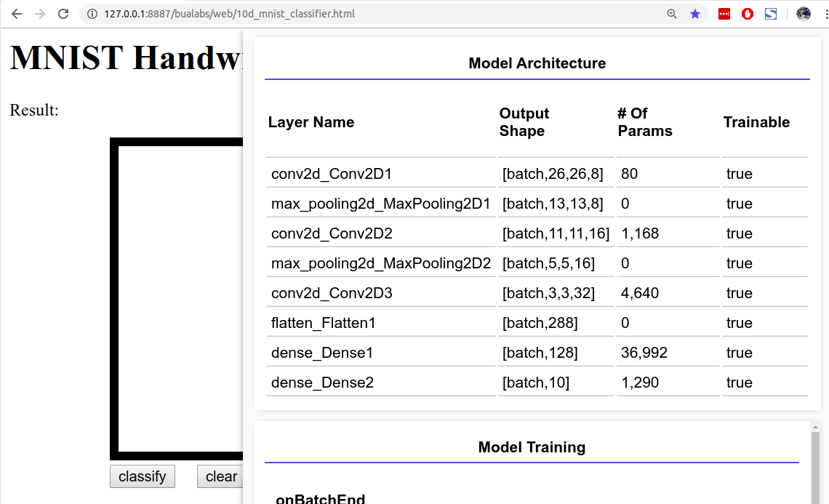Click the globe extension icon near the menu
Image resolution: width=829 pixels, height=504 pixels.
(804, 13)
